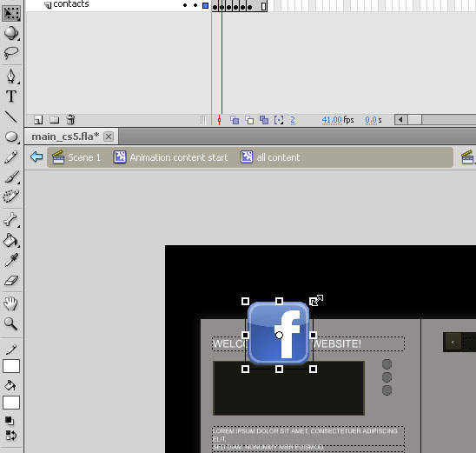The width and height of the screenshot is (476, 453).
Task: Switch to main_cs5.fla document tab
Action: pyautogui.click(x=65, y=137)
